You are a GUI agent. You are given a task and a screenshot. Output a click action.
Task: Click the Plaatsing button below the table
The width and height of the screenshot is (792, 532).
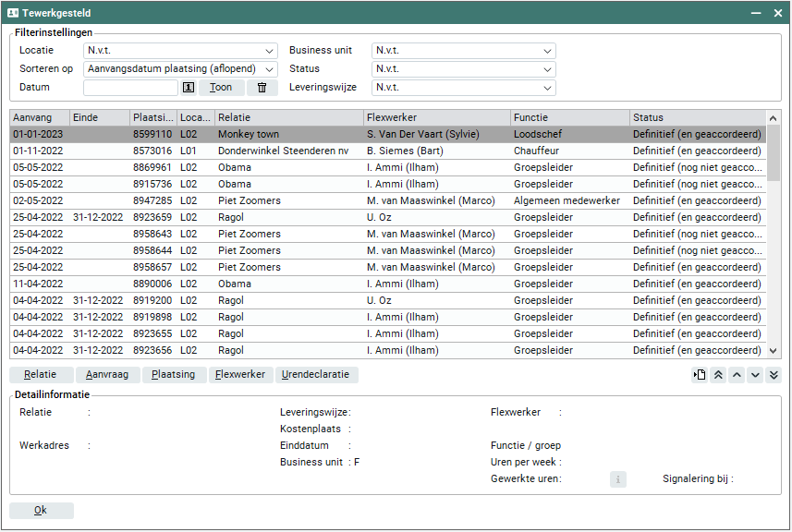(x=174, y=375)
